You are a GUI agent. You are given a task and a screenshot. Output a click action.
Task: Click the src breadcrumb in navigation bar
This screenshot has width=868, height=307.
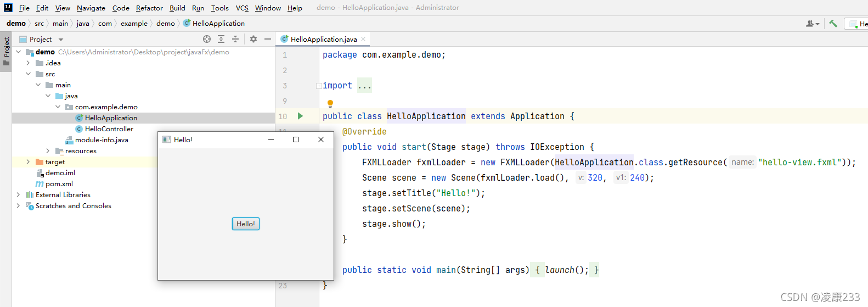(39, 23)
